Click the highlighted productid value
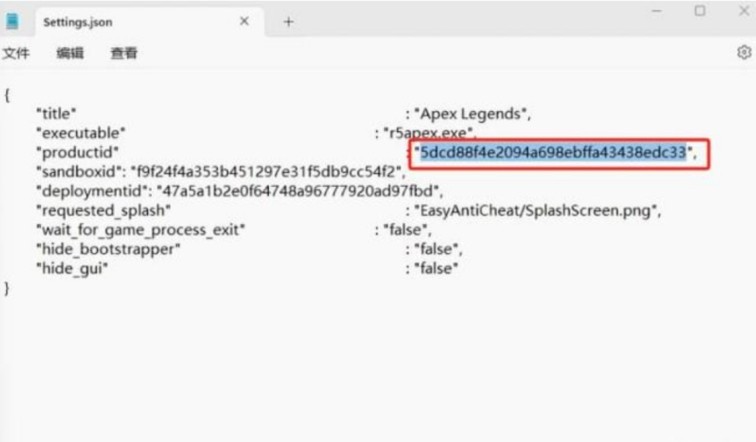Screen dimensions: 756x442 [553, 152]
